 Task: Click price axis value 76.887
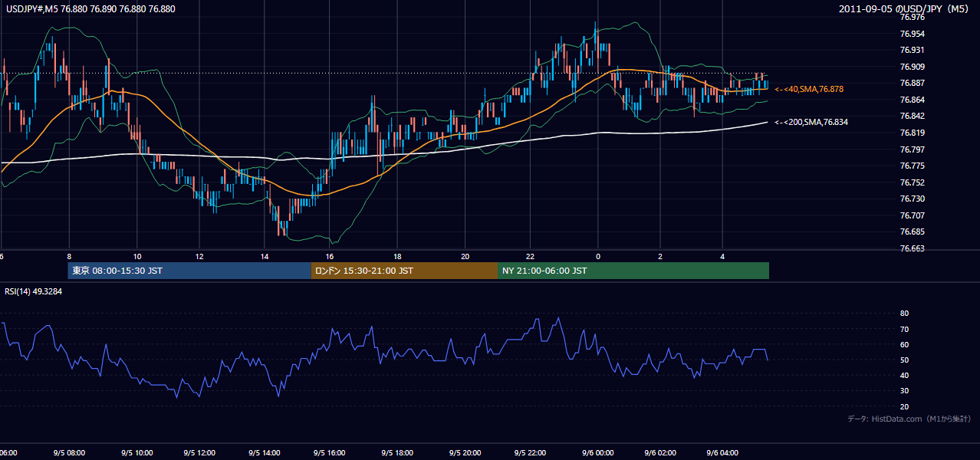912,83
